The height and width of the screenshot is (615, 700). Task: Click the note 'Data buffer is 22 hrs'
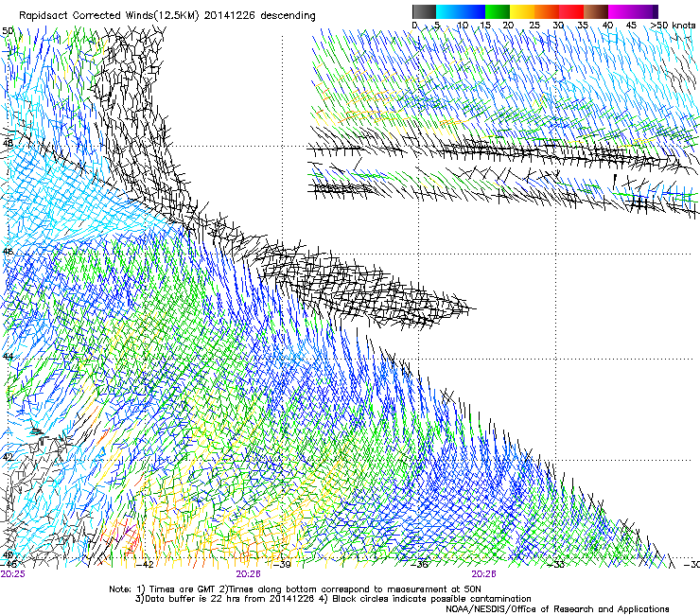pos(193,599)
